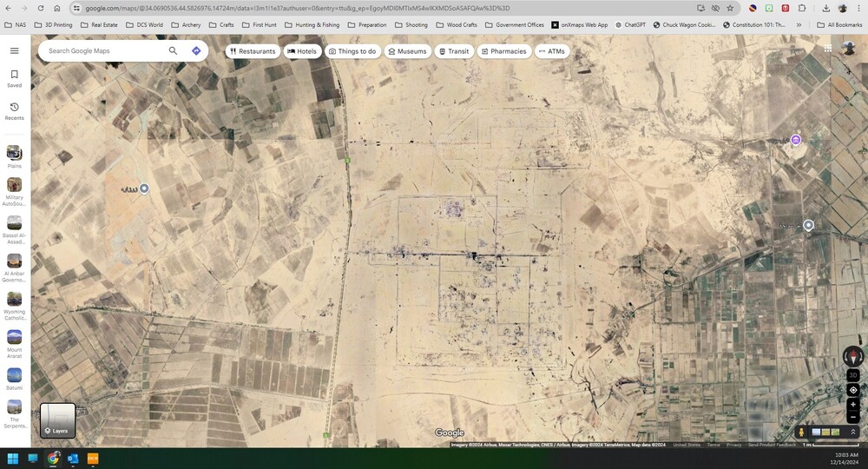Filter map by Transit
This screenshot has height=469, width=868.
[x=454, y=51]
